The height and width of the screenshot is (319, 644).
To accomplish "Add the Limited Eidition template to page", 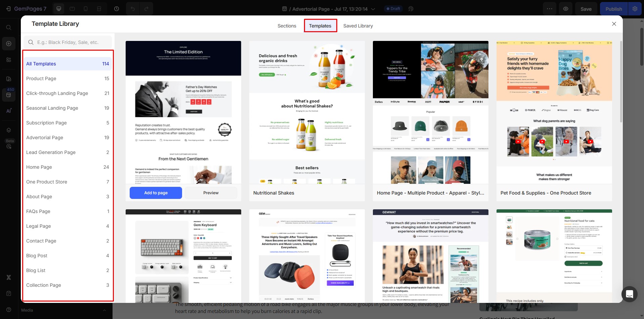I will [156, 193].
